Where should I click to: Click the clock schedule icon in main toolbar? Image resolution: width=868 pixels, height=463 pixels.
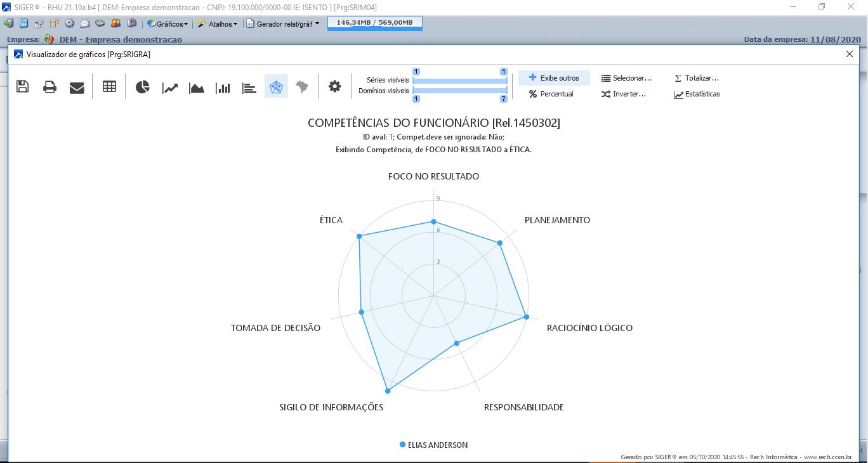click(39, 23)
